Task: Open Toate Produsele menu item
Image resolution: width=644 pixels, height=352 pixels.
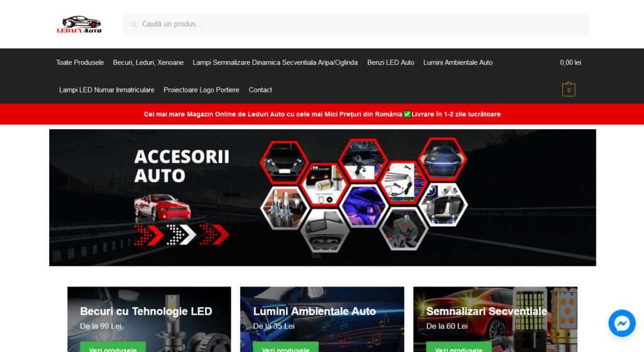Action: coord(80,62)
